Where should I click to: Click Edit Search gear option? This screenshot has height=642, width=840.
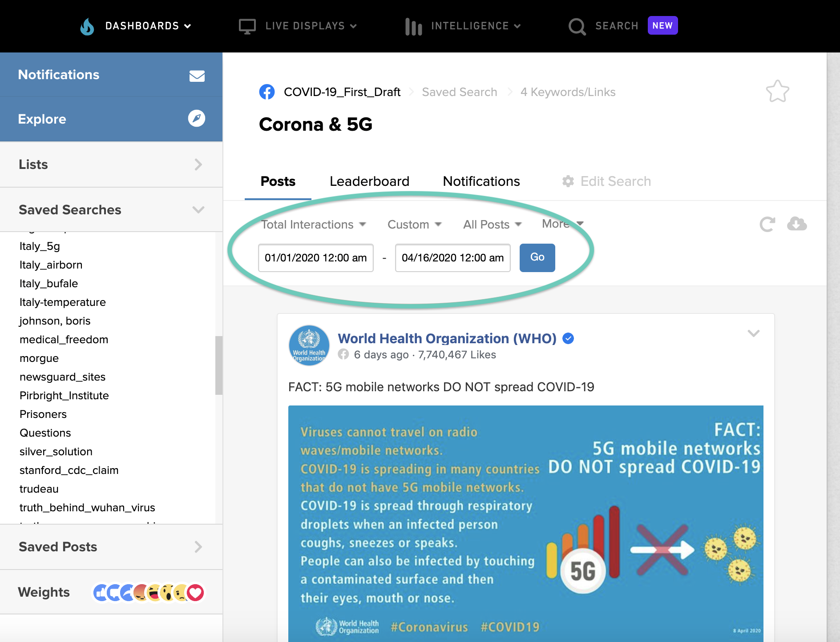(607, 181)
